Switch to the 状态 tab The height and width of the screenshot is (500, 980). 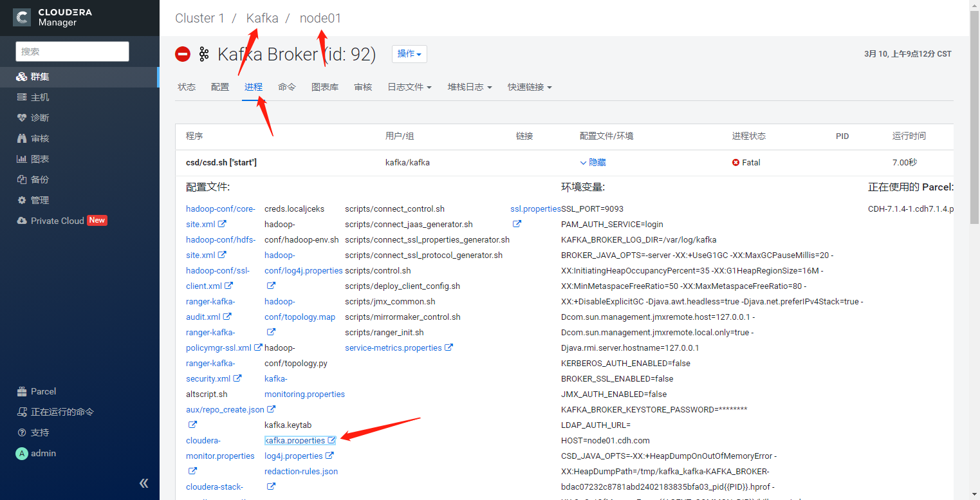click(x=187, y=87)
